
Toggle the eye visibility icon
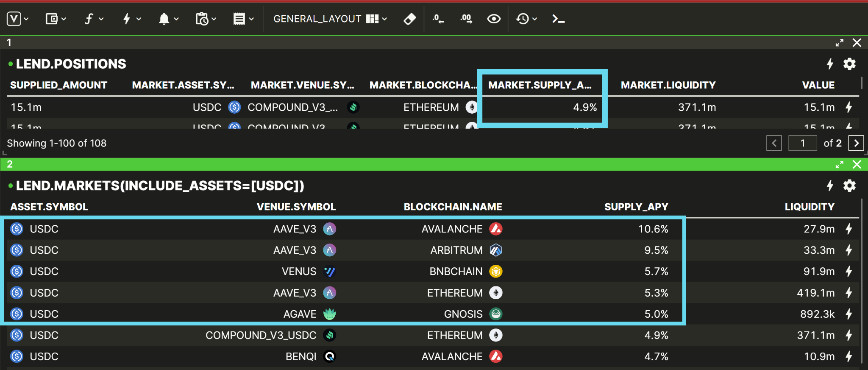494,19
